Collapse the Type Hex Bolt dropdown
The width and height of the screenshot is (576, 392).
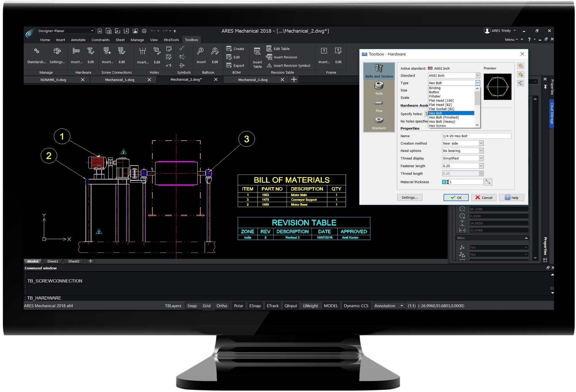coord(478,83)
